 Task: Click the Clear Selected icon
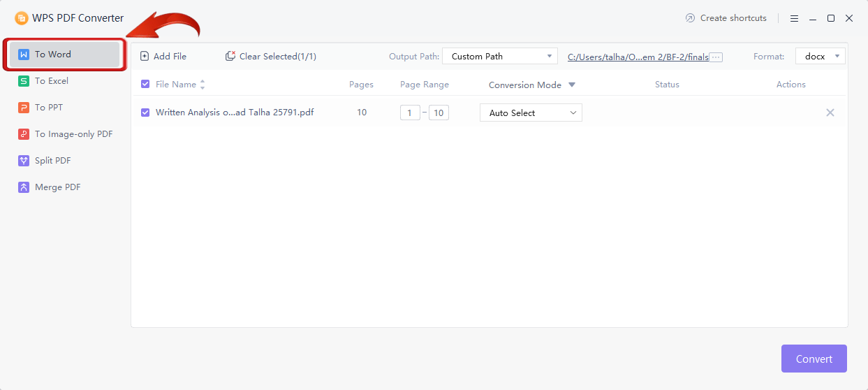[230, 56]
